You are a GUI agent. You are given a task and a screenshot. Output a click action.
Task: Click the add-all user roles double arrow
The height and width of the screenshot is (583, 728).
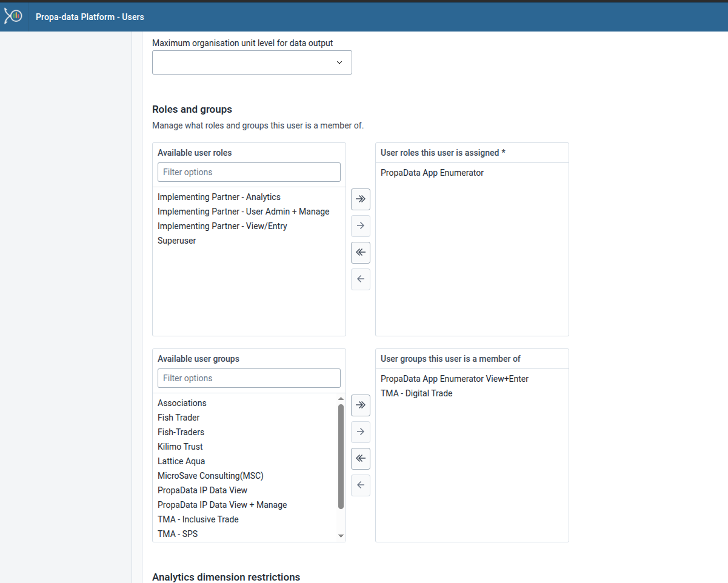tap(361, 199)
